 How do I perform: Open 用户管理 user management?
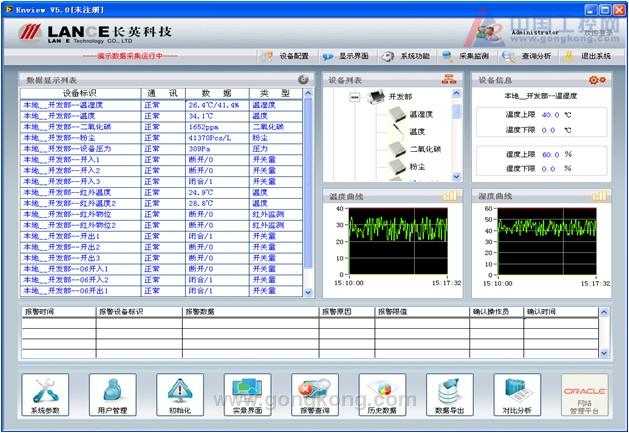[x=112, y=396]
